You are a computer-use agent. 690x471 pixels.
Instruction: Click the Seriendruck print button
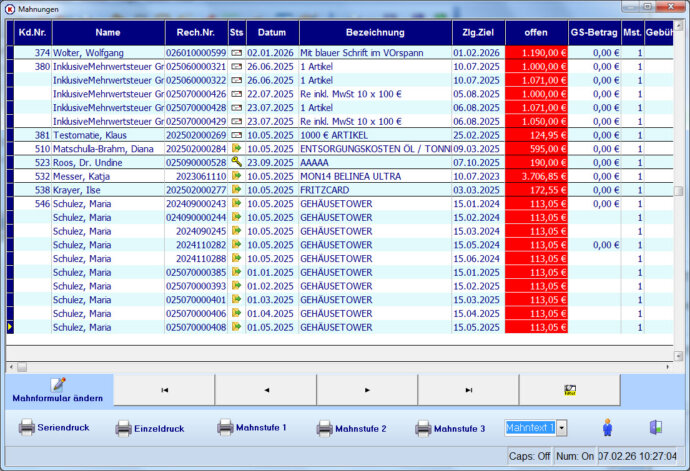click(x=54, y=428)
